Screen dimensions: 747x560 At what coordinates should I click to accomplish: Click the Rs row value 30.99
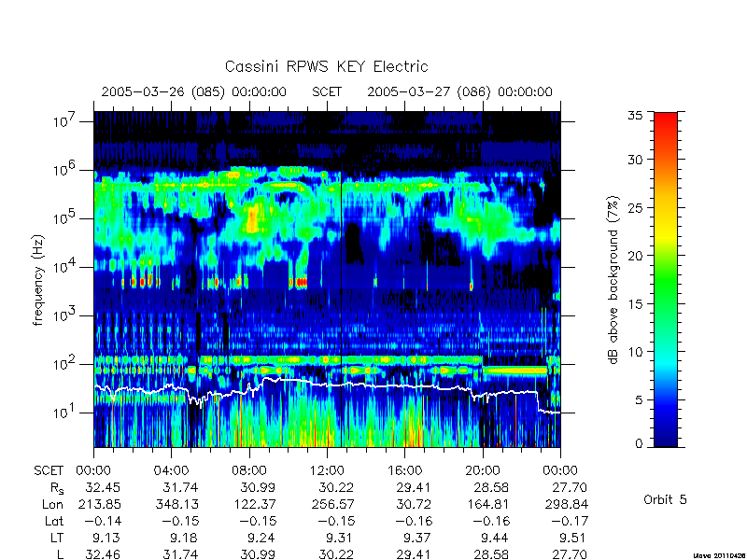258,487
